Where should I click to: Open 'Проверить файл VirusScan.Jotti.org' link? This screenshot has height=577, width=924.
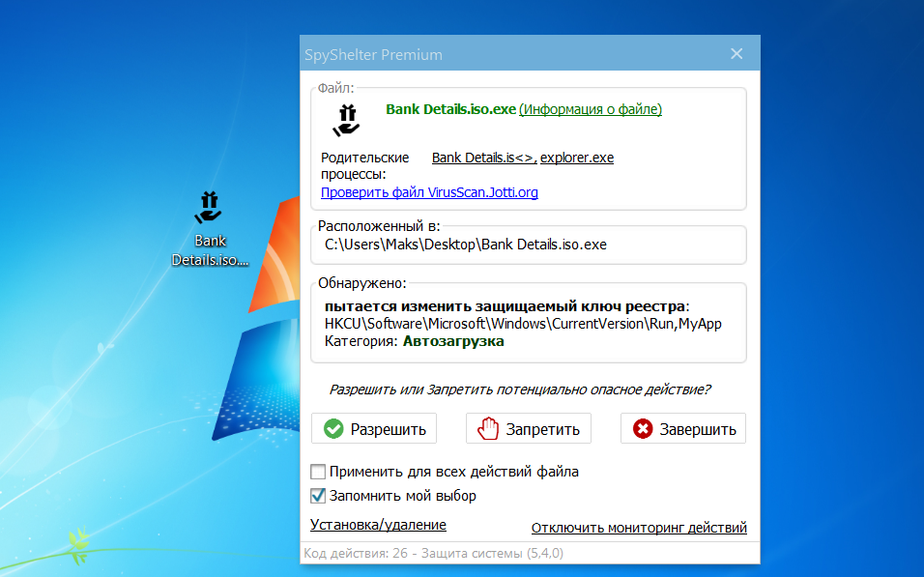click(429, 192)
